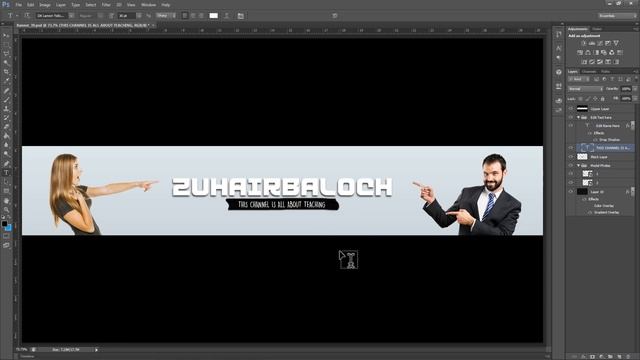Switch to the Channels tab
Screen dimensions: 640x360
click(x=589, y=71)
